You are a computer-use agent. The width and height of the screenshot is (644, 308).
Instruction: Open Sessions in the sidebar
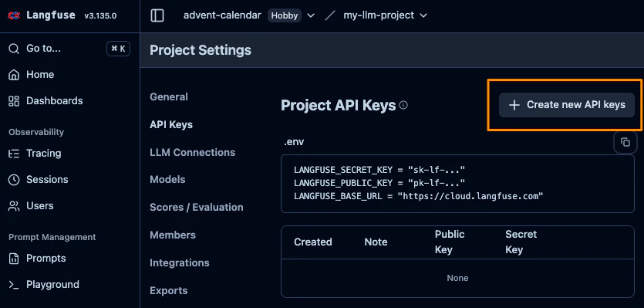[47, 179]
